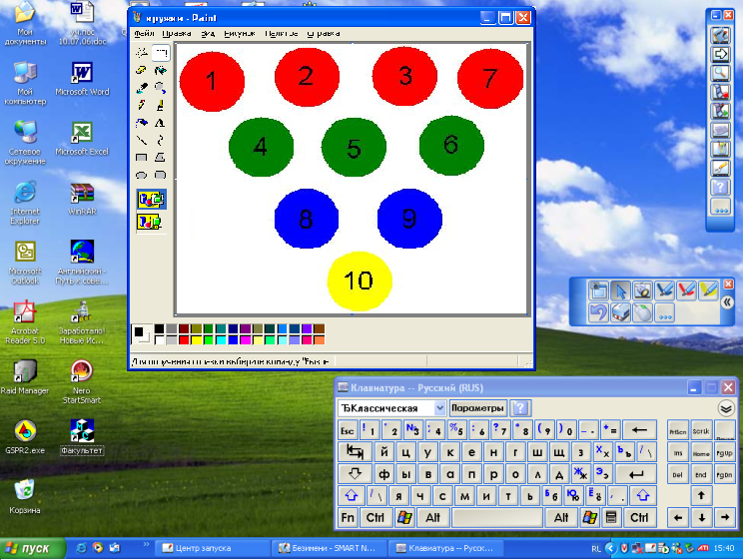The width and height of the screenshot is (743, 560).
Task: Click the Esc key on on-screen keyboard
Action: point(348,430)
